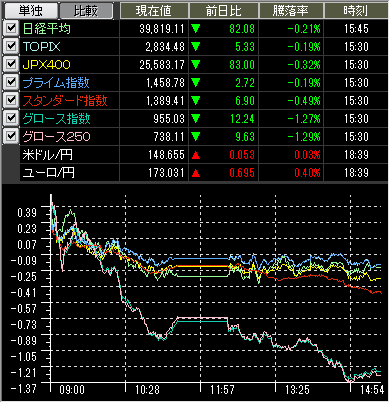Viewport: 390px width, 403px height.
Task: Toggle the グロース250 checkbox
Action: tap(11, 136)
